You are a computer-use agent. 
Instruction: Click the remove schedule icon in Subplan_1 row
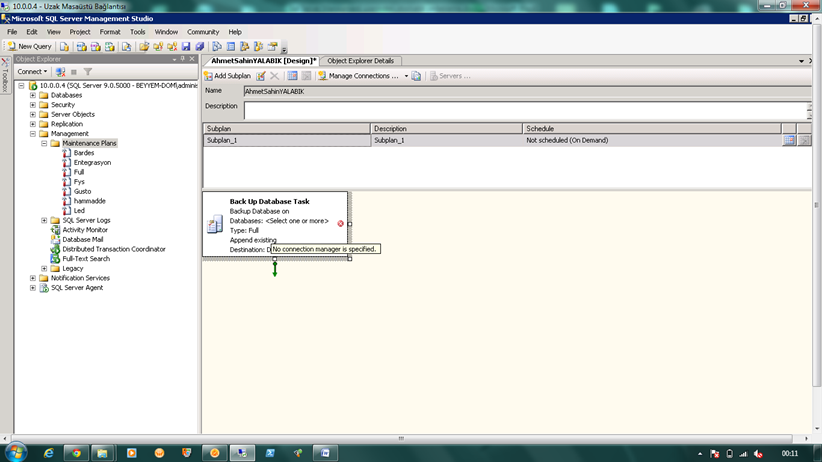click(x=804, y=141)
